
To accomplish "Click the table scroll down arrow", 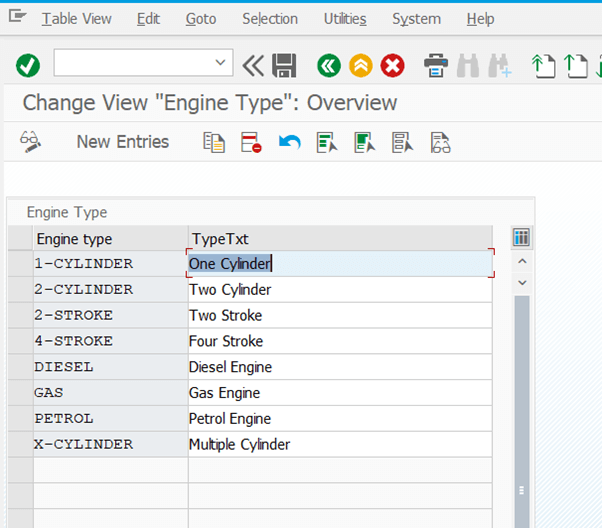I will pyautogui.click(x=522, y=283).
